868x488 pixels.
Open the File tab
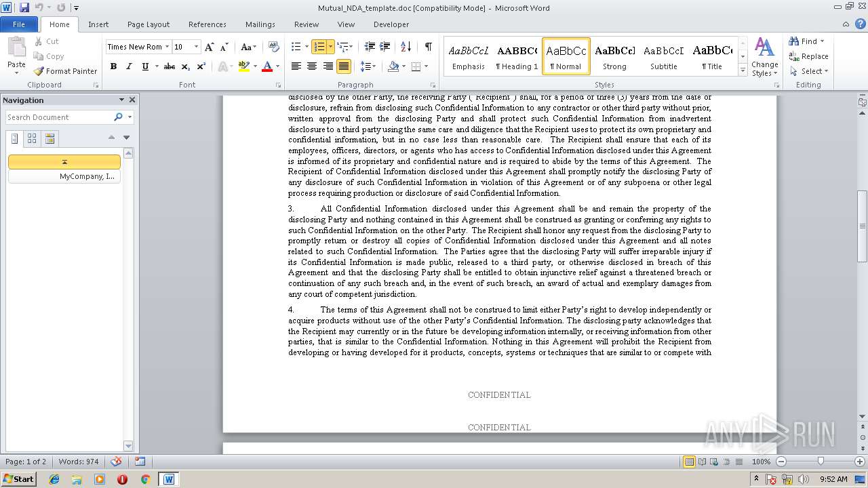[19, 24]
